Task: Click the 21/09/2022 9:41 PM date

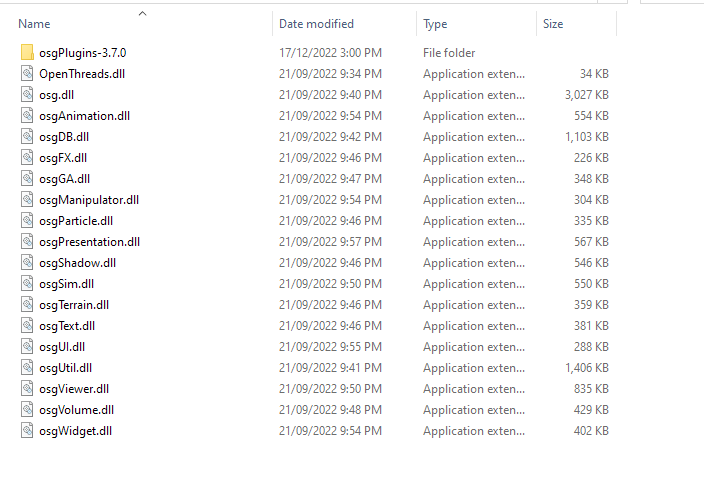Action: click(330, 368)
